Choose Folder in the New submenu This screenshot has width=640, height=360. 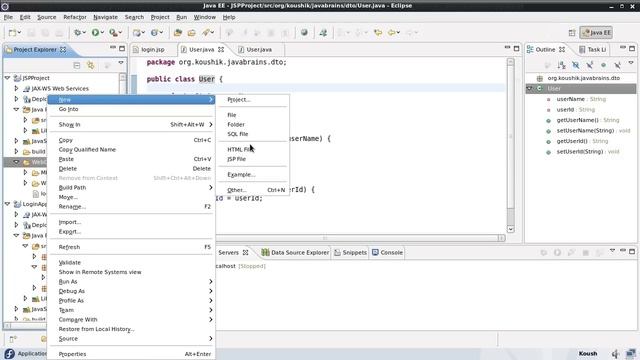(x=252, y=124)
